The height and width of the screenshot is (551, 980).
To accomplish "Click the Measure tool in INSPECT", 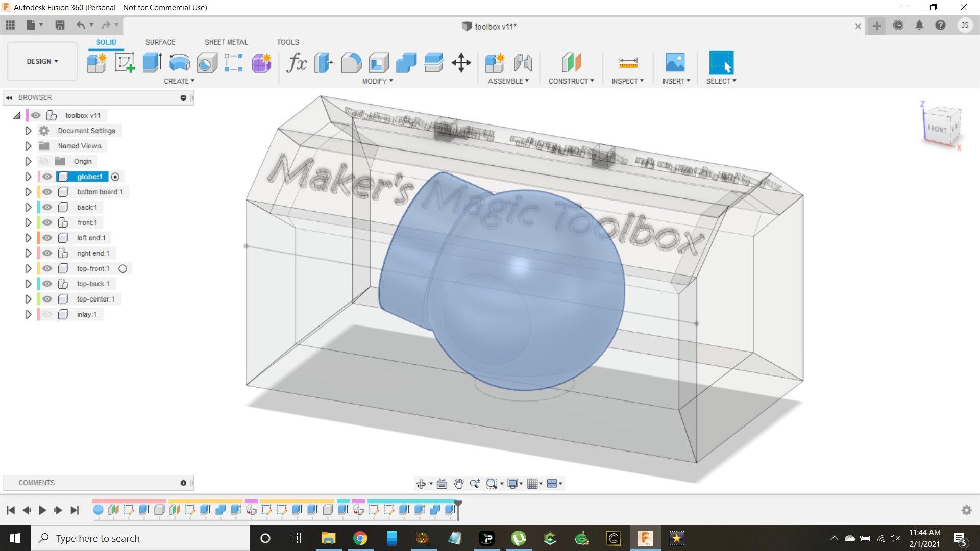I will pos(627,62).
